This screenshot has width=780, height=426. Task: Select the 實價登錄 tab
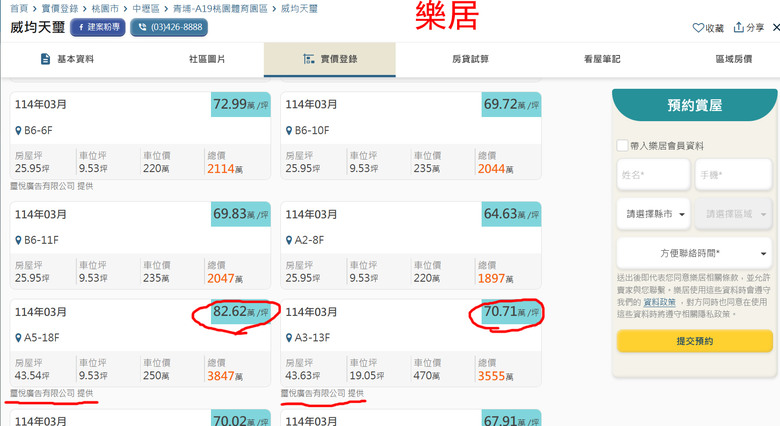(x=330, y=59)
